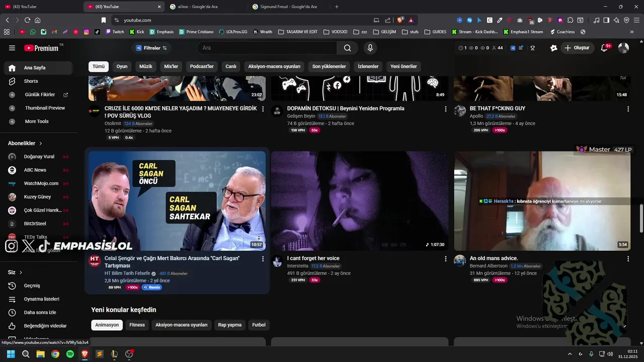644x362 pixels.
Task: Open the Geçmiş history link
Action: click(x=38, y=286)
